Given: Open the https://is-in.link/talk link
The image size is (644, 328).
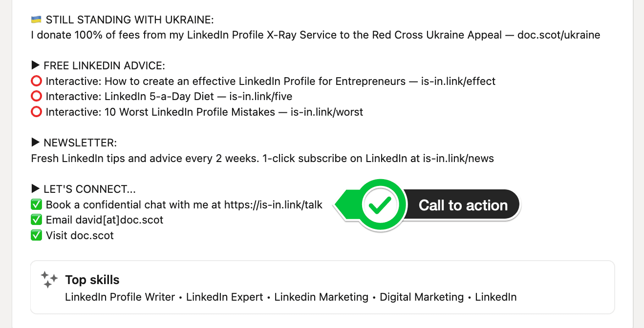Looking at the screenshot, I should click(273, 205).
